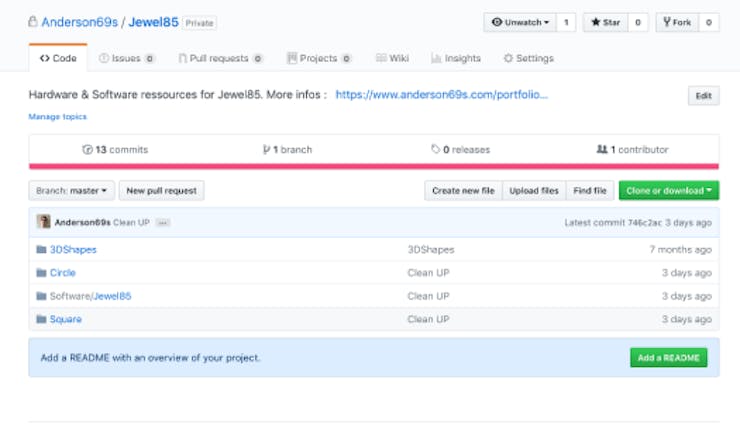Viewport: 740px width, 438px height.
Task: Open the Wiki tab
Action: click(392, 58)
